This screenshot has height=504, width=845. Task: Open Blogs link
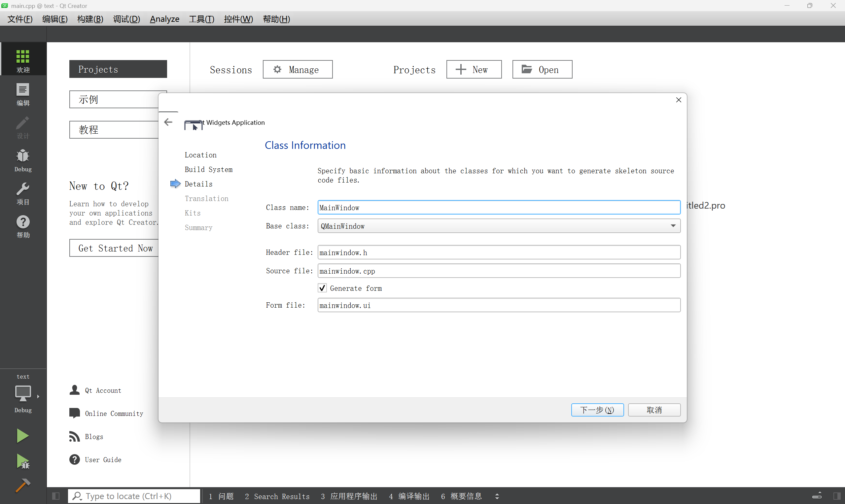click(x=86, y=436)
